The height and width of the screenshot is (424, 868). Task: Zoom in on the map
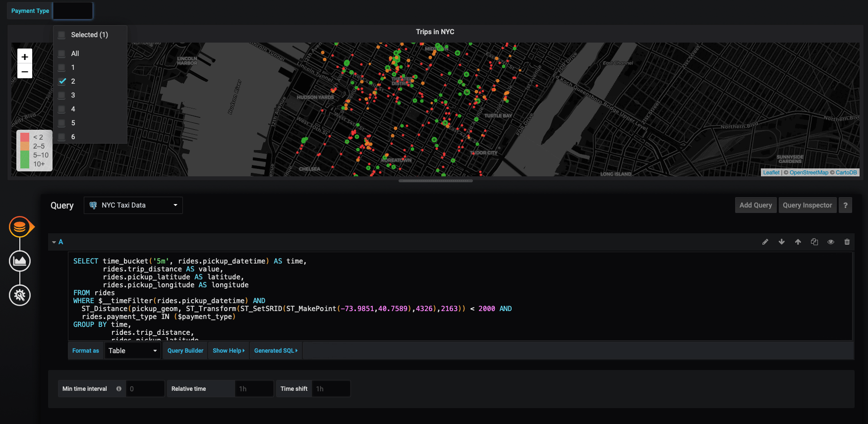click(25, 56)
